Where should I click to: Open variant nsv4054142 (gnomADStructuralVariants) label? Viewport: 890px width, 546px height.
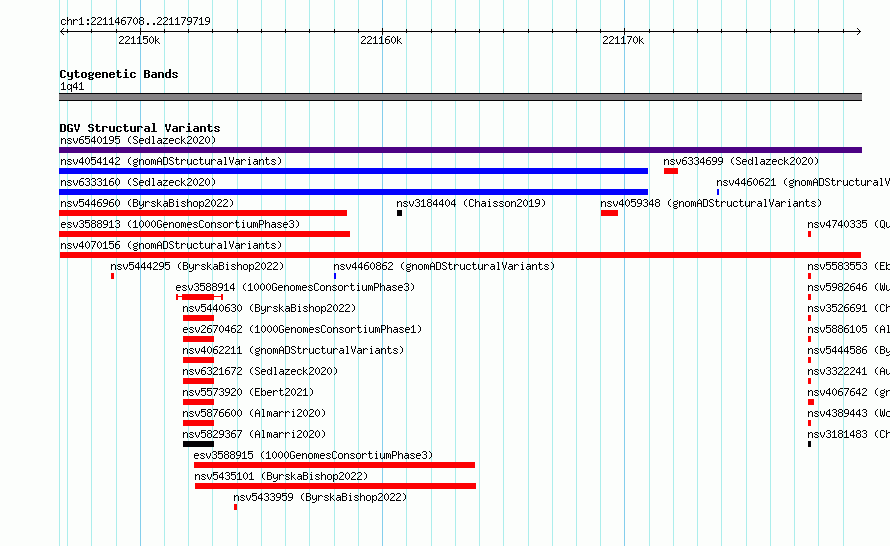coord(171,161)
